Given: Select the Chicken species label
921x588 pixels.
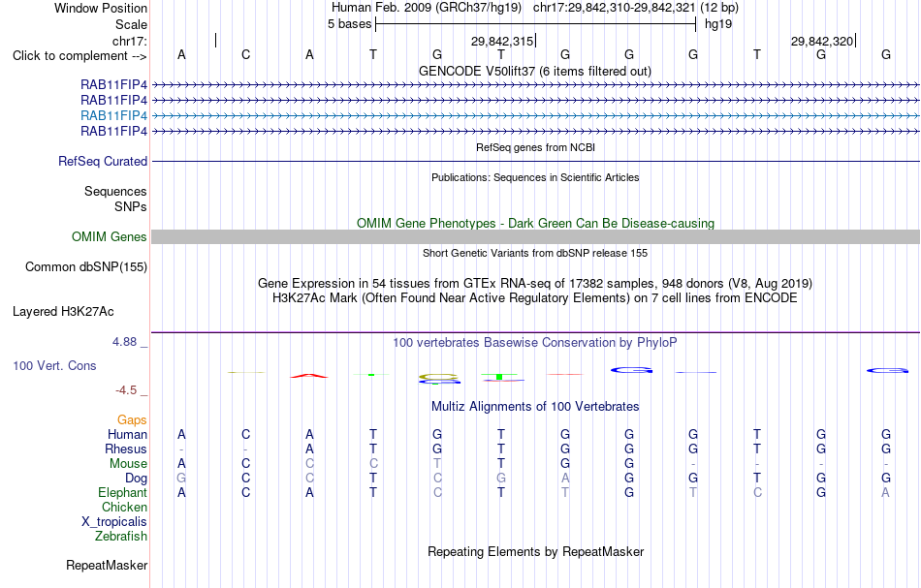Looking at the screenshot, I should pos(124,507).
